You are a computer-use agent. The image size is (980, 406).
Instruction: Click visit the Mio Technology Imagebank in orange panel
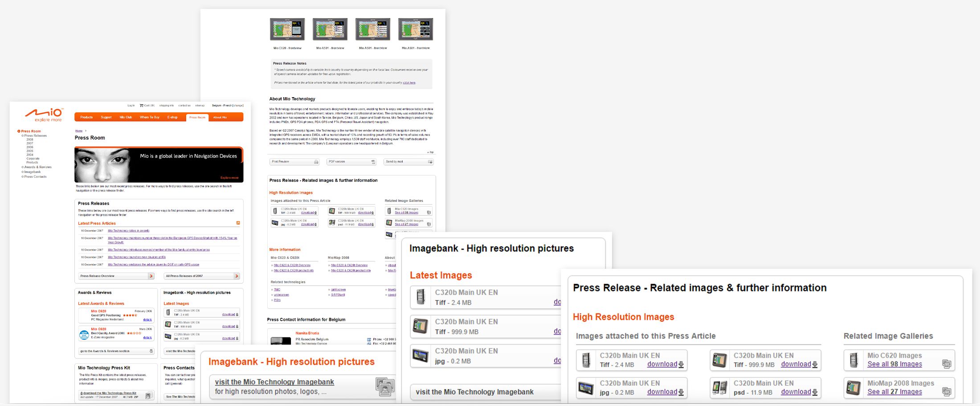(x=274, y=382)
